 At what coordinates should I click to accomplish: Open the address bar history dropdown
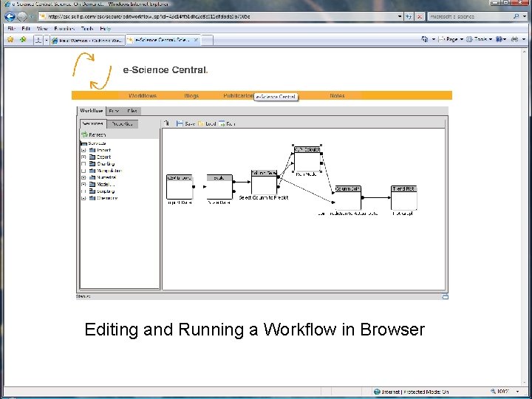coord(400,16)
